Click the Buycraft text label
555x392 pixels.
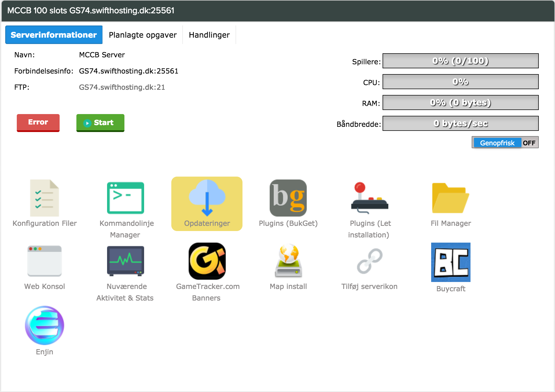[451, 289]
